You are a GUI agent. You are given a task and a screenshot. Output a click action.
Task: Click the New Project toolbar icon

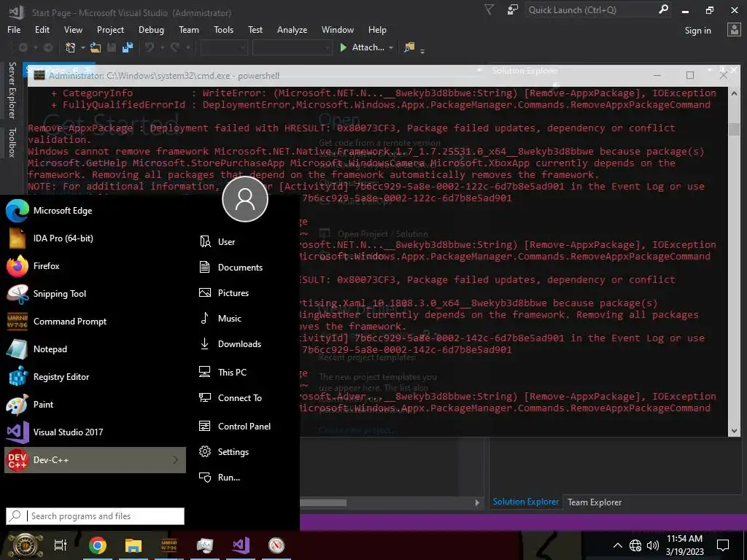pos(71,47)
